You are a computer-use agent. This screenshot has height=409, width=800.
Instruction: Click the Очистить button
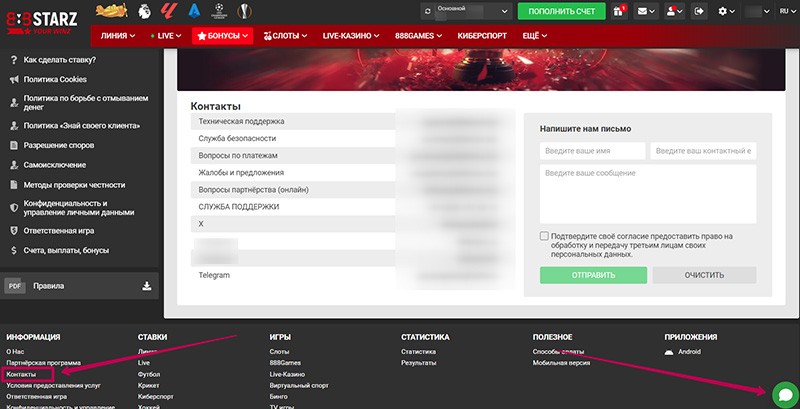[704, 275]
